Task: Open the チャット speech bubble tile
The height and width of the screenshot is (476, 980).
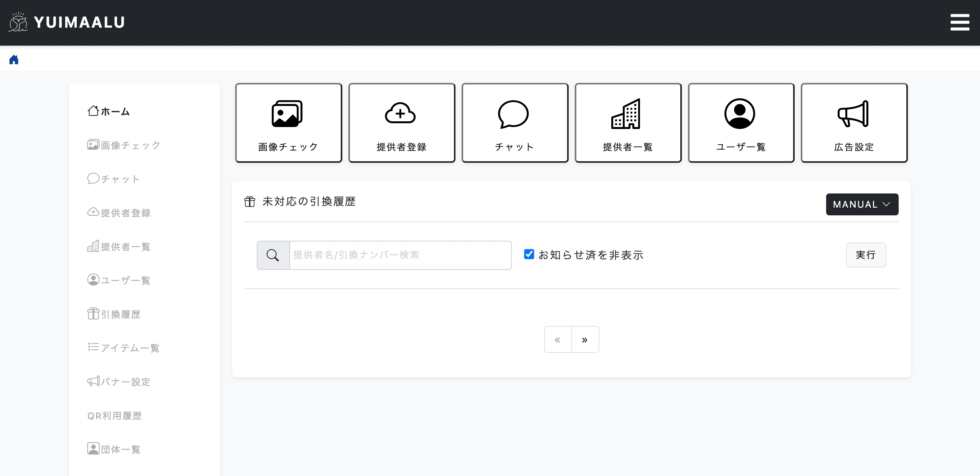Action: coord(515,123)
